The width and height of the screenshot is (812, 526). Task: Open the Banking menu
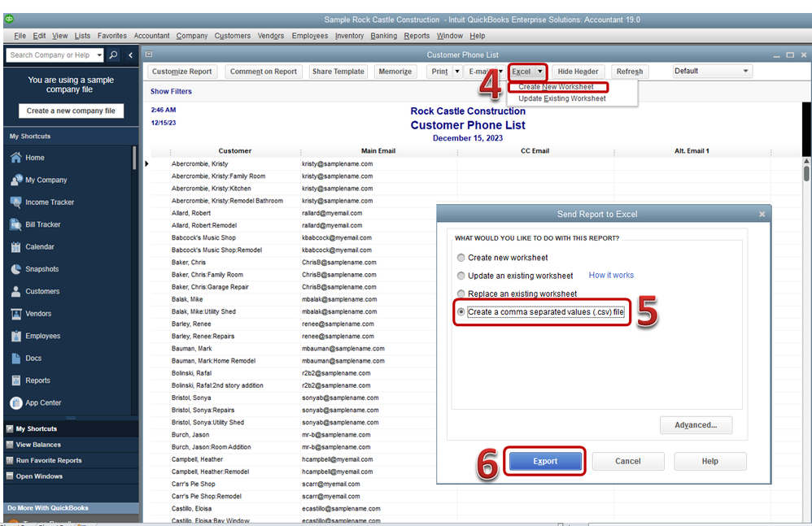coord(384,36)
